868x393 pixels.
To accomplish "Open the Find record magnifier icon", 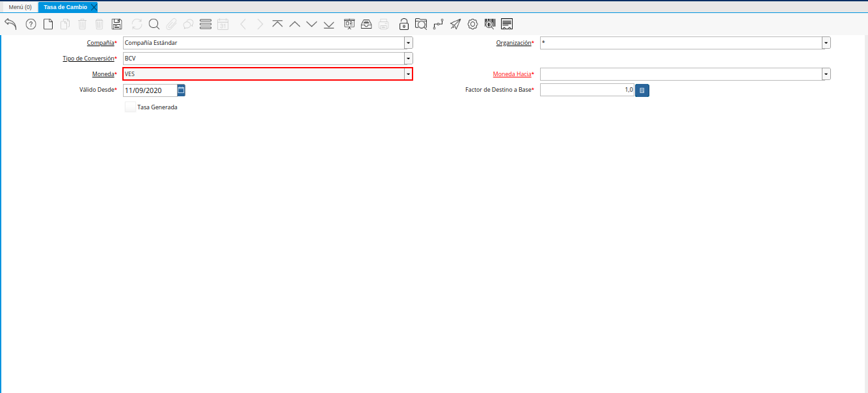I will click(154, 24).
